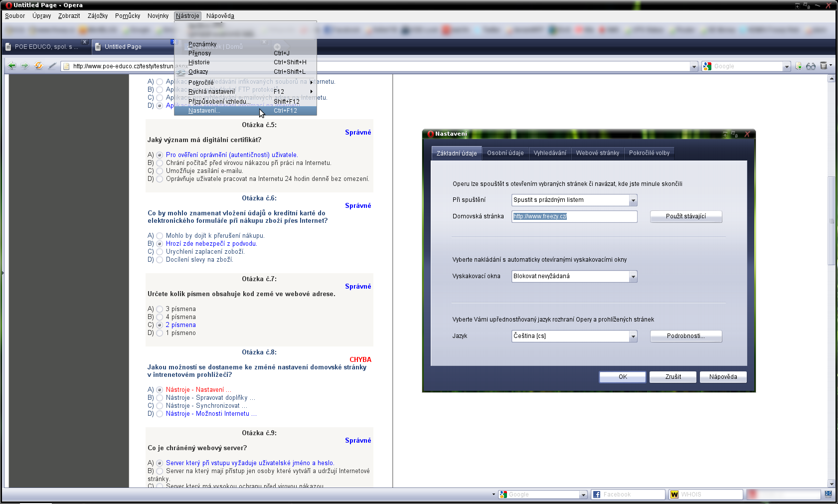Choose 'Nástroje - Možnosti Internetu' radio option
The height and width of the screenshot is (504, 838).
(x=160, y=414)
